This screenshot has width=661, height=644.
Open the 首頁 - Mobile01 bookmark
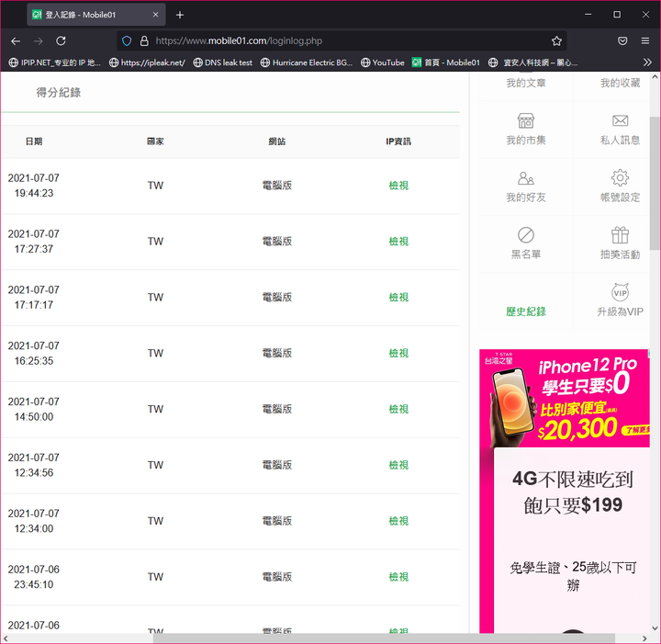click(446, 62)
